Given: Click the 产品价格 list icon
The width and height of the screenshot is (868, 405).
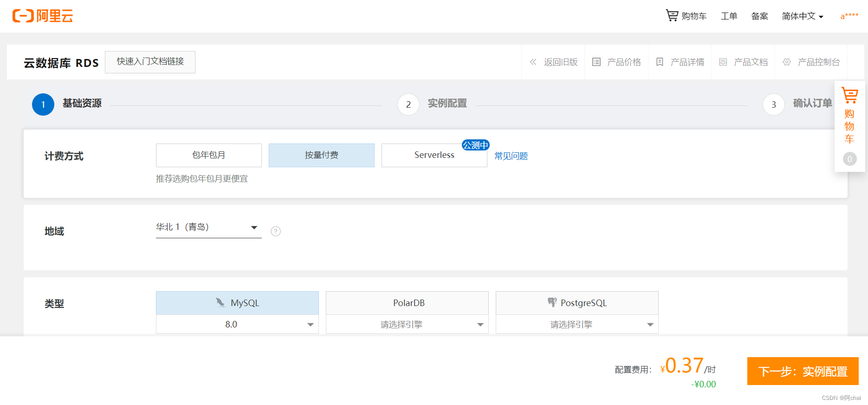Looking at the screenshot, I should click(x=596, y=62).
